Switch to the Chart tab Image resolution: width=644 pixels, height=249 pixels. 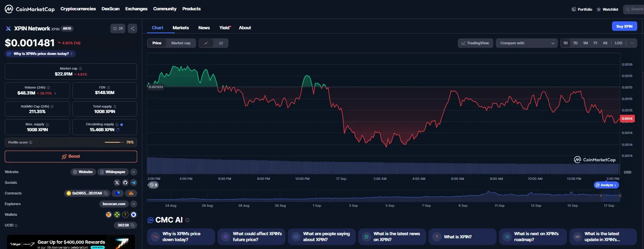point(157,28)
